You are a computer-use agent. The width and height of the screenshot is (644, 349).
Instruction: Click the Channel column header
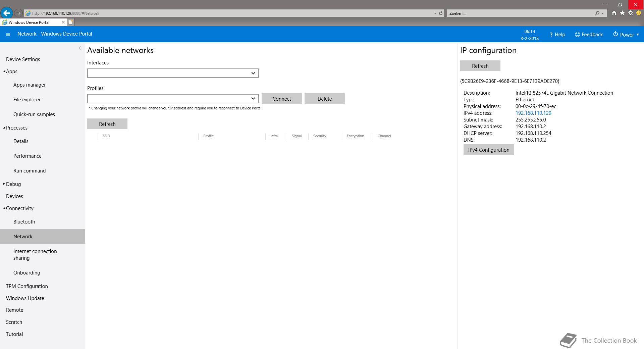tap(384, 136)
